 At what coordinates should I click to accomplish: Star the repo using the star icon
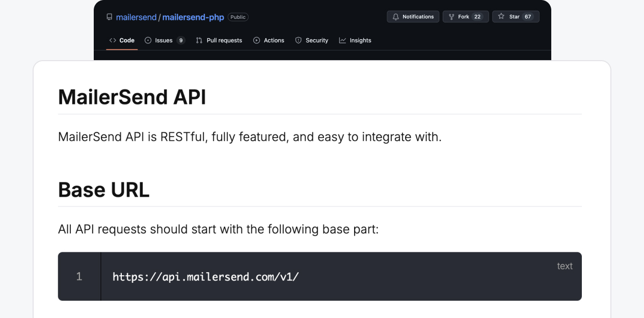501,17
